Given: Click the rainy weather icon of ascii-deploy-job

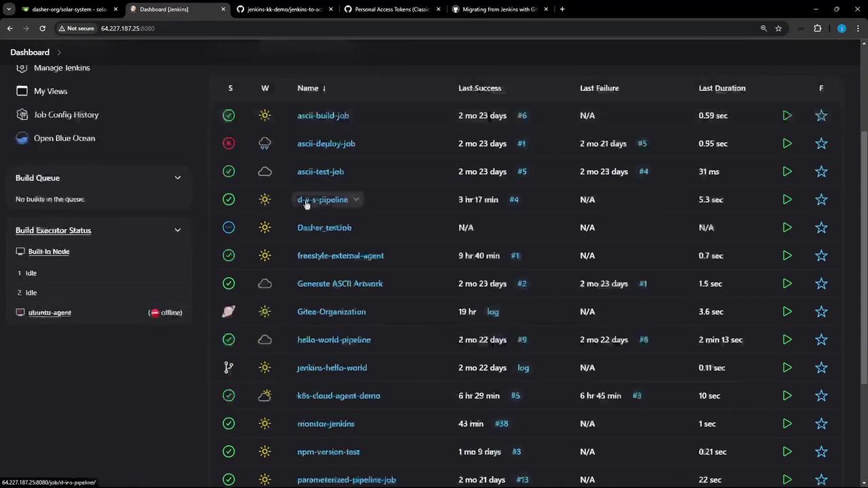Looking at the screenshot, I should point(265,144).
